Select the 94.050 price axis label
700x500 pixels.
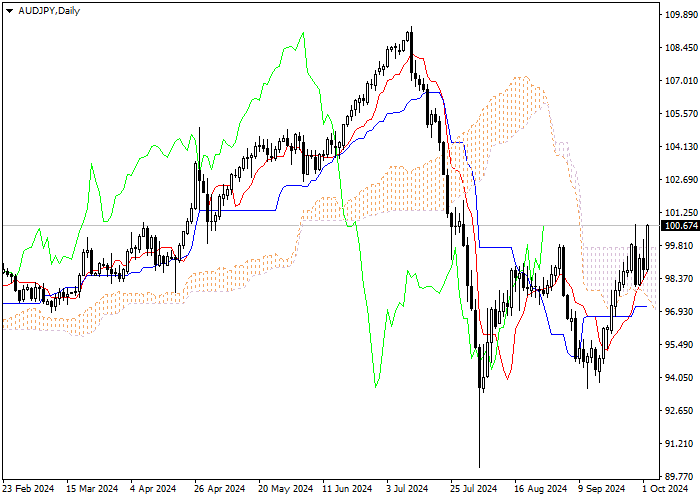tap(681, 378)
